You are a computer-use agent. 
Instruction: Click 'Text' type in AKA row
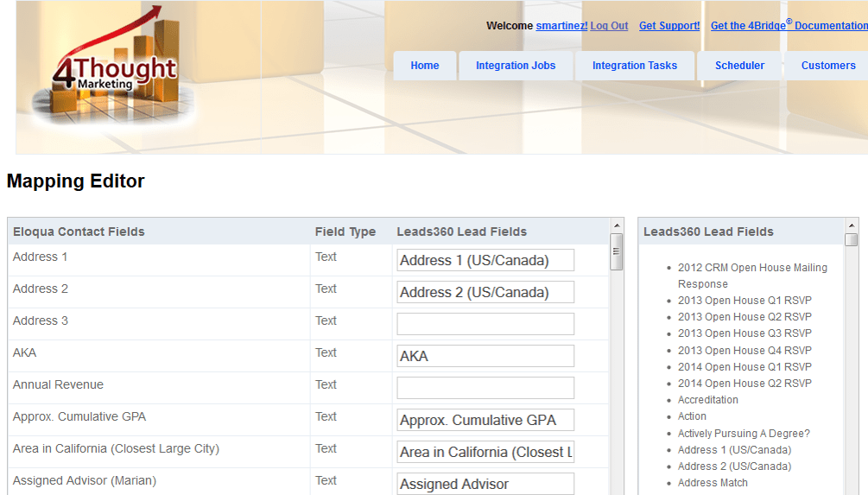(326, 352)
